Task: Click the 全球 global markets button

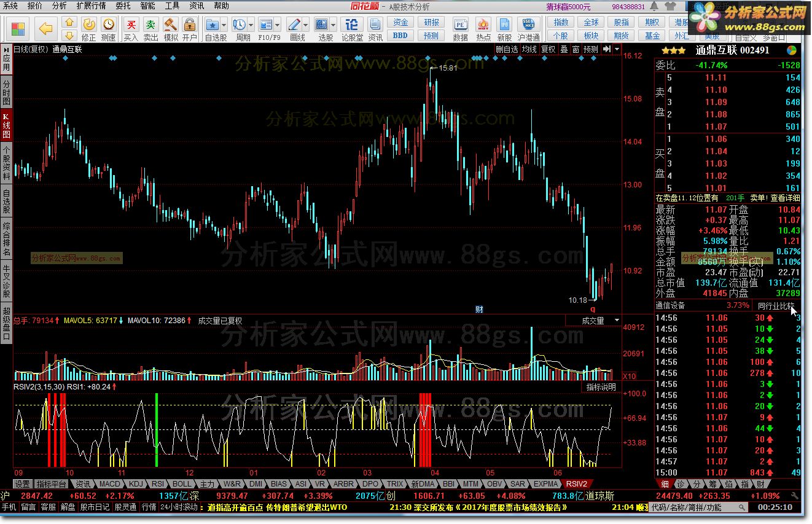Action: tap(591, 22)
